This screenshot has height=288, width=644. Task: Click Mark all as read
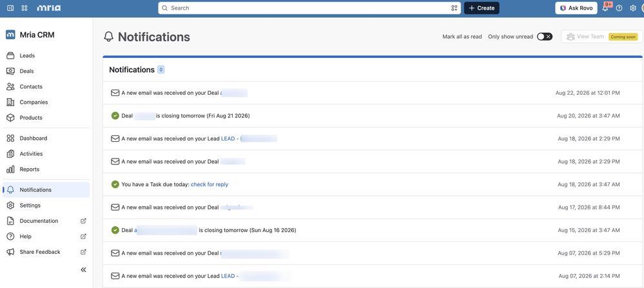[462, 37]
